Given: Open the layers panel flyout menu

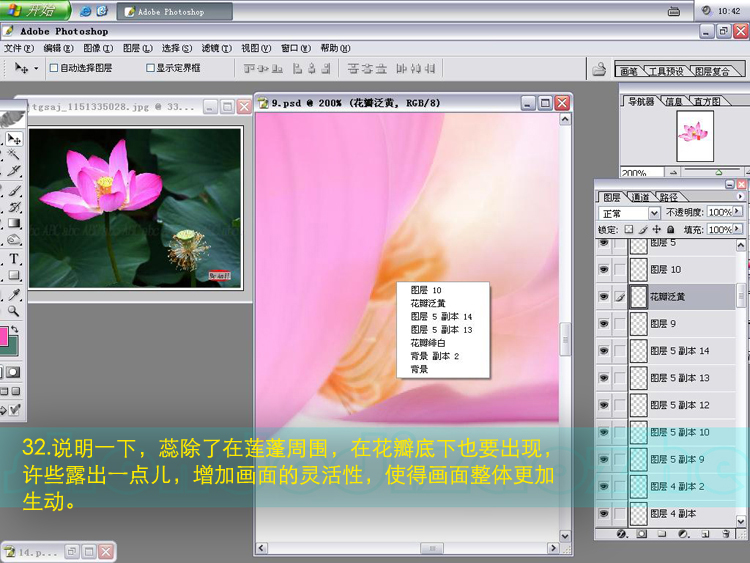Looking at the screenshot, I should pos(740,196).
